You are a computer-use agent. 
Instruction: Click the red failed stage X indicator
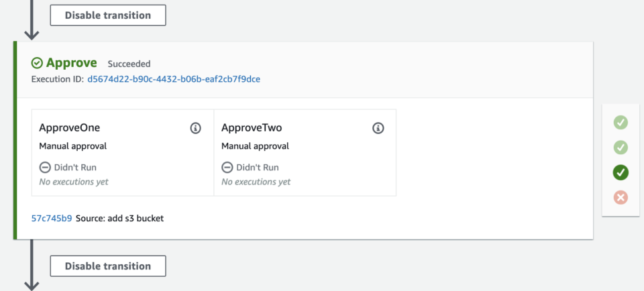pyautogui.click(x=621, y=197)
